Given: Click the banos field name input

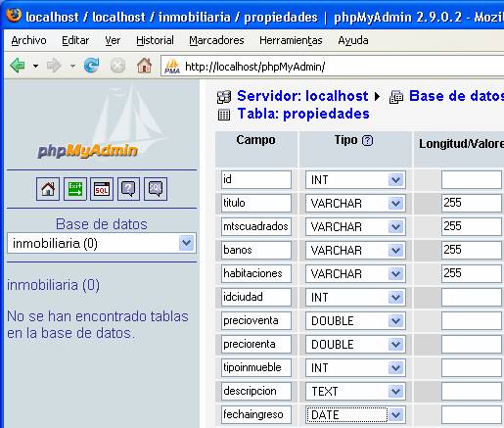Looking at the screenshot, I should 256,250.
